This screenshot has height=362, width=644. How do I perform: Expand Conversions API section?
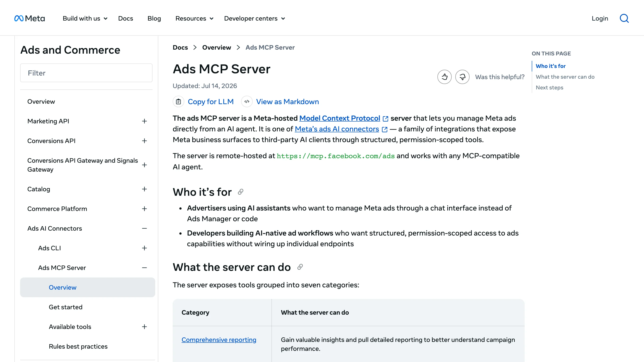pos(144,141)
